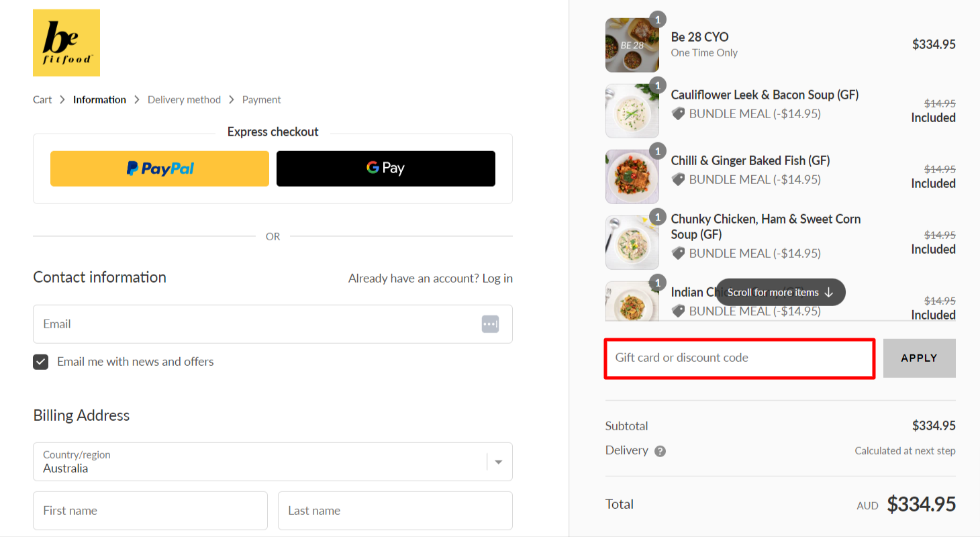Click the Cauliflower Leek & Bacon Soup image
Screen dimensions: 980x537
pos(632,111)
